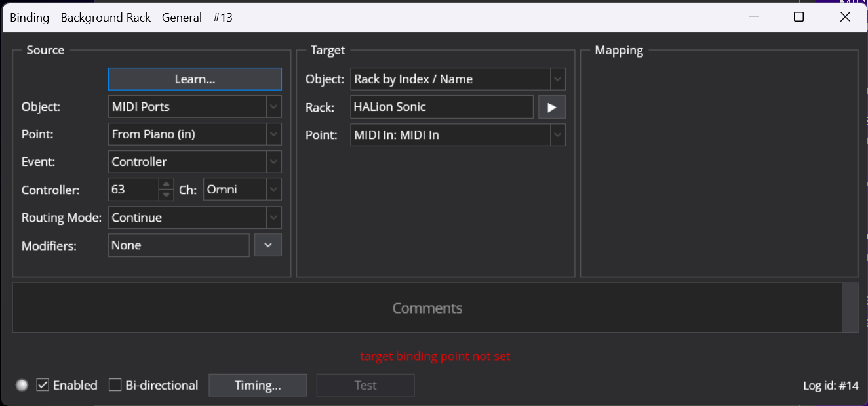
Task: Click the Learn... button in the Source panel
Action: pos(195,79)
